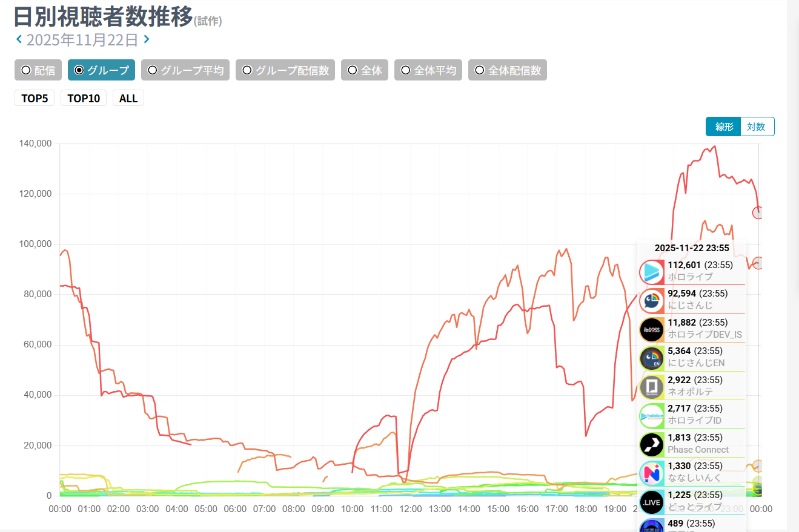Choose the グループ配信数 radio option

tap(285, 70)
